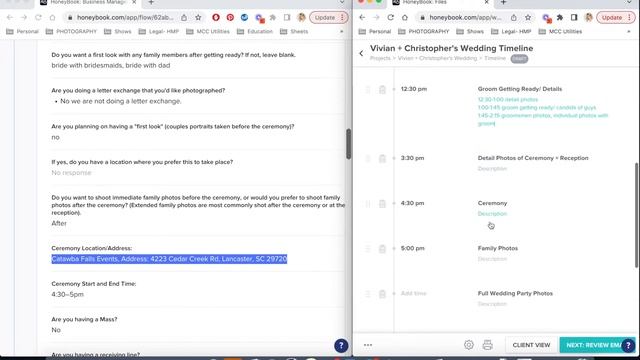Go back using the arrow beside Wedding Timeline title
Image resolution: width=640 pixels, height=360 pixels.
coord(361,53)
